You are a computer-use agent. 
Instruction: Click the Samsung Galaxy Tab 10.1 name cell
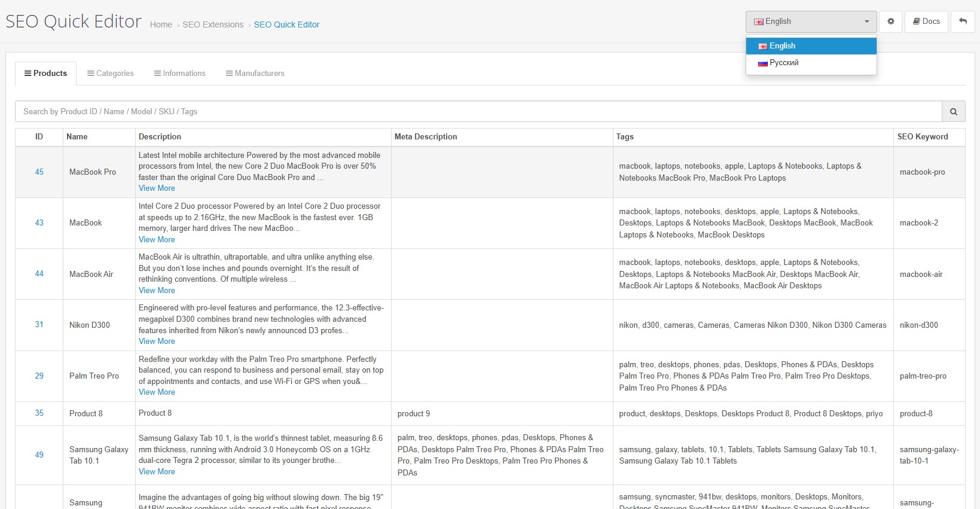click(x=99, y=455)
